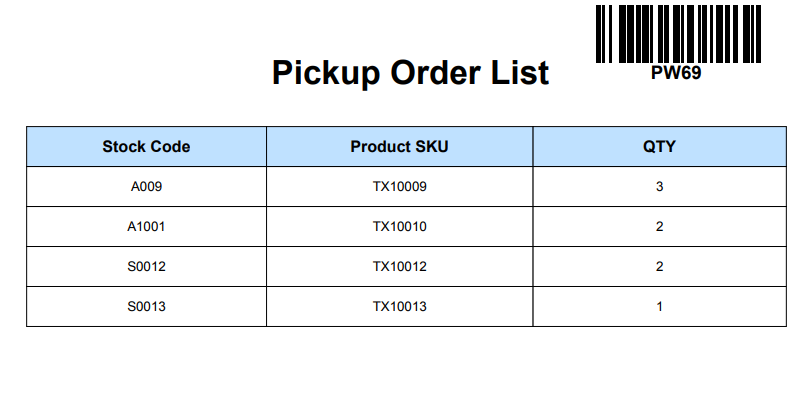Select product SKU TX10009

[400, 186]
